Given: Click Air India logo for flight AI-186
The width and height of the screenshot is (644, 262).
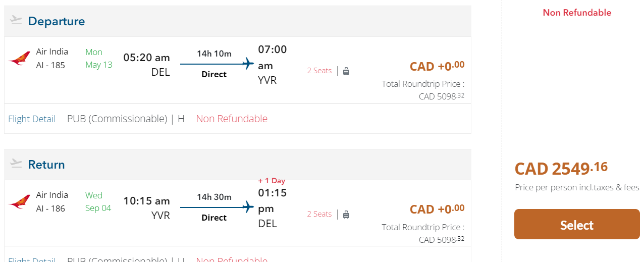Looking at the screenshot, I should (x=20, y=202).
